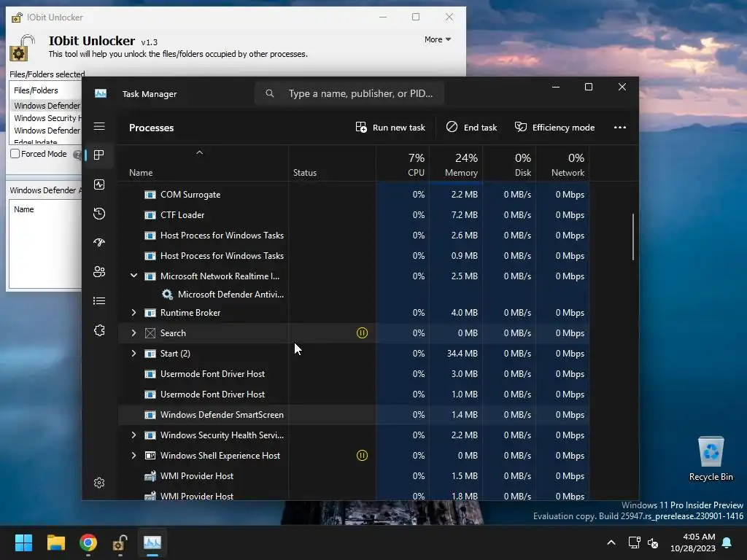Click Windows Defender SmartScreen process icon
The height and width of the screenshot is (560, 747).
[150, 415]
